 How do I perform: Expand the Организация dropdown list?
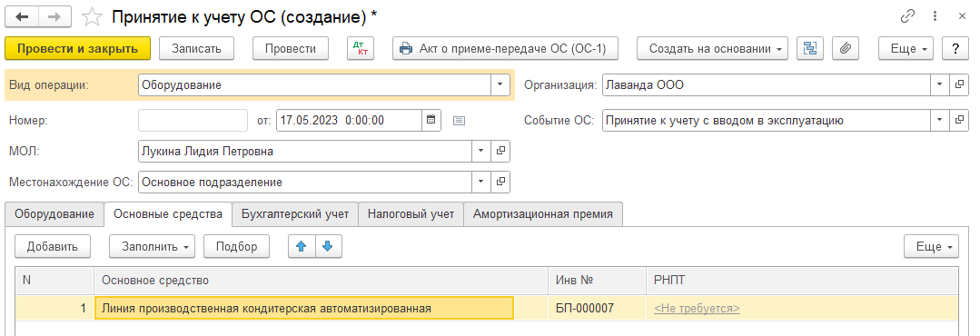[x=940, y=85]
